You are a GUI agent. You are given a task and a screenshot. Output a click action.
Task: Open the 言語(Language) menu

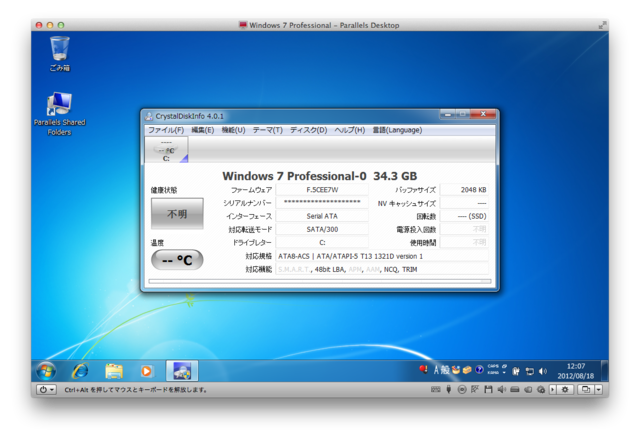(397, 130)
